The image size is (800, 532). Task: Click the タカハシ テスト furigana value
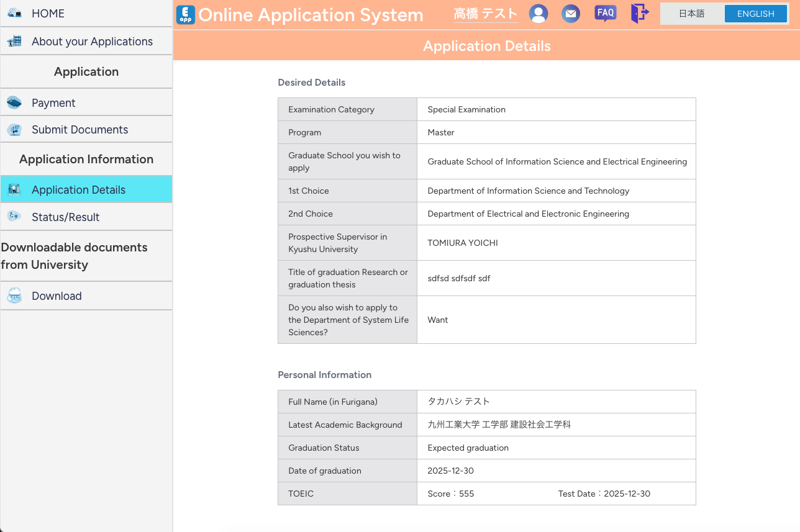point(459,402)
